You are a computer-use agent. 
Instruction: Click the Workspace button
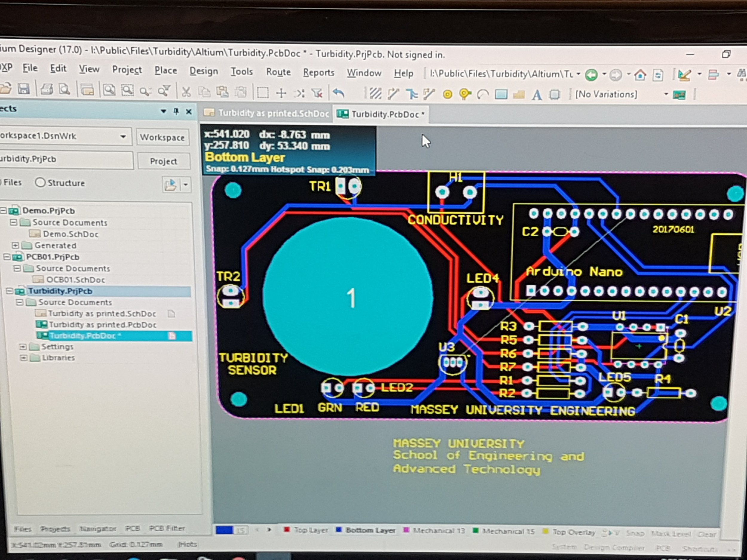pyautogui.click(x=163, y=137)
